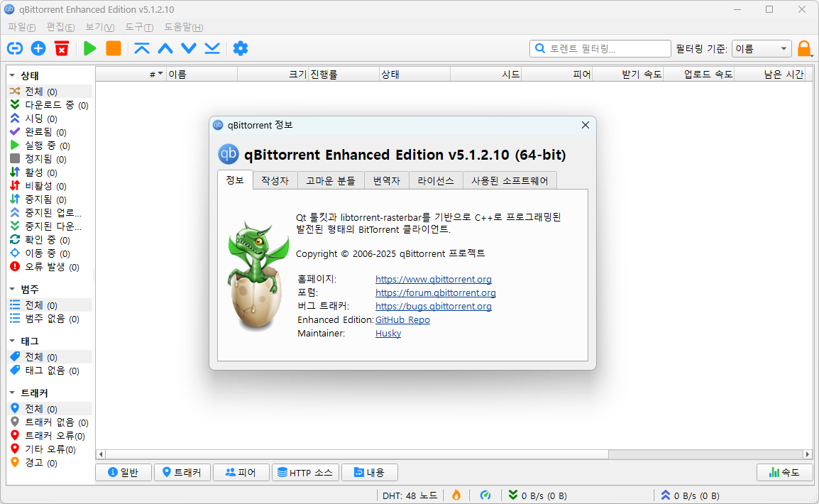Select the 확인 중 (0) filter
Viewport: 819px width, 504px height.
[50, 240]
